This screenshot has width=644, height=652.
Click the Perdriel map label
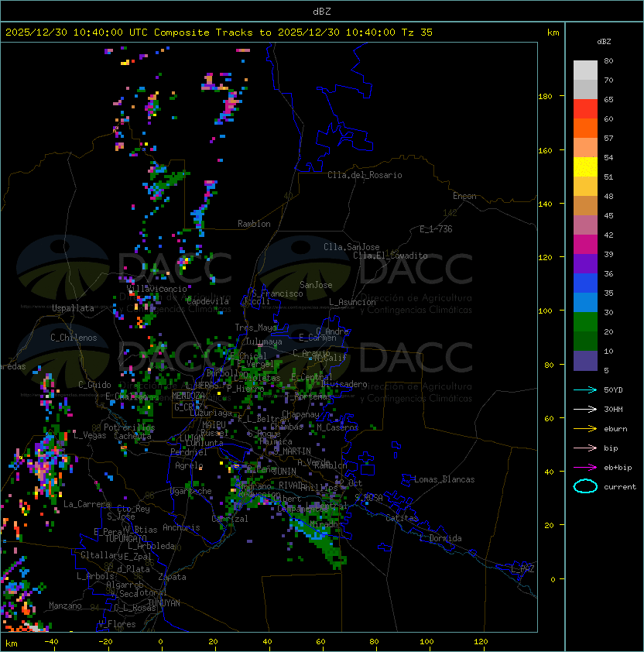(x=189, y=452)
